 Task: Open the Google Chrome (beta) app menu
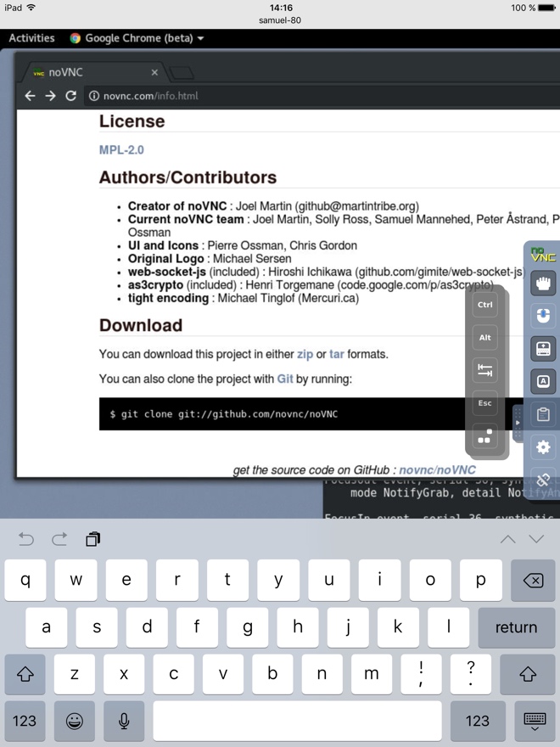[137, 38]
